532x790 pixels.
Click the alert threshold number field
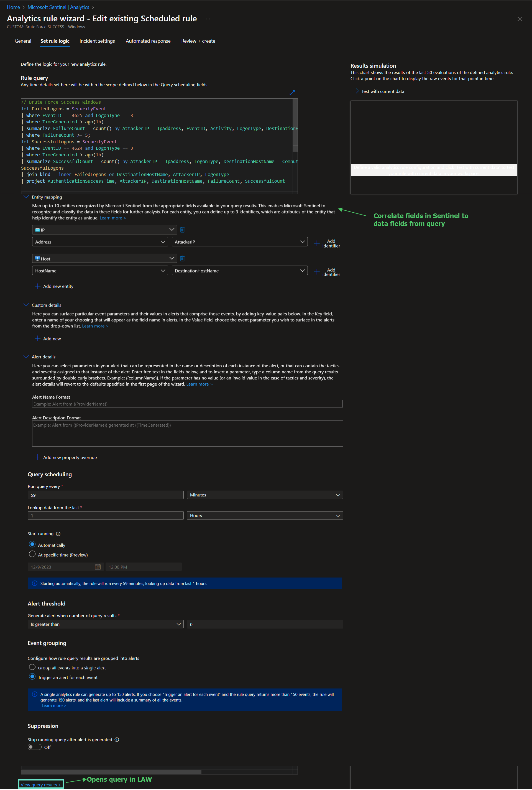[265, 624]
